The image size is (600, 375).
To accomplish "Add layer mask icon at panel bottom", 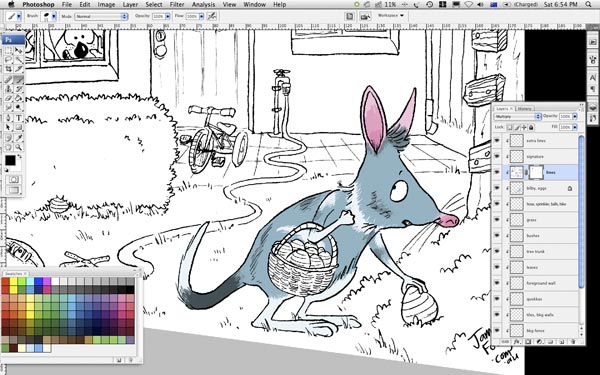I will tap(528, 341).
